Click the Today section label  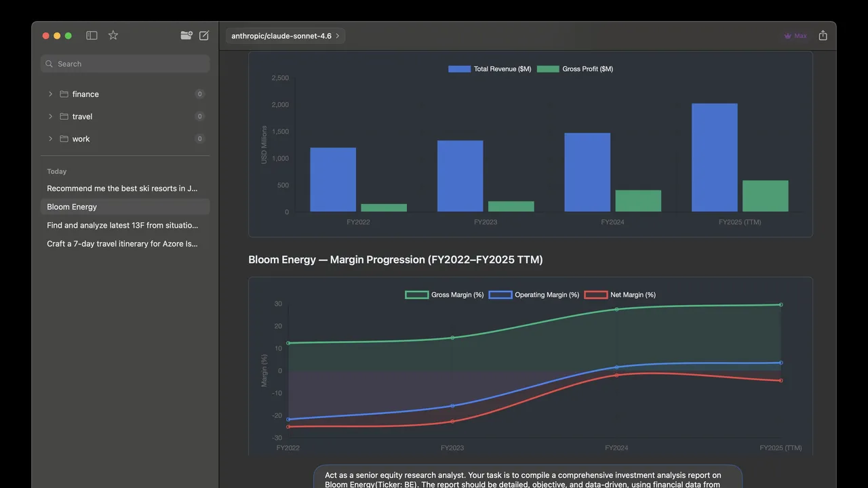coord(57,171)
